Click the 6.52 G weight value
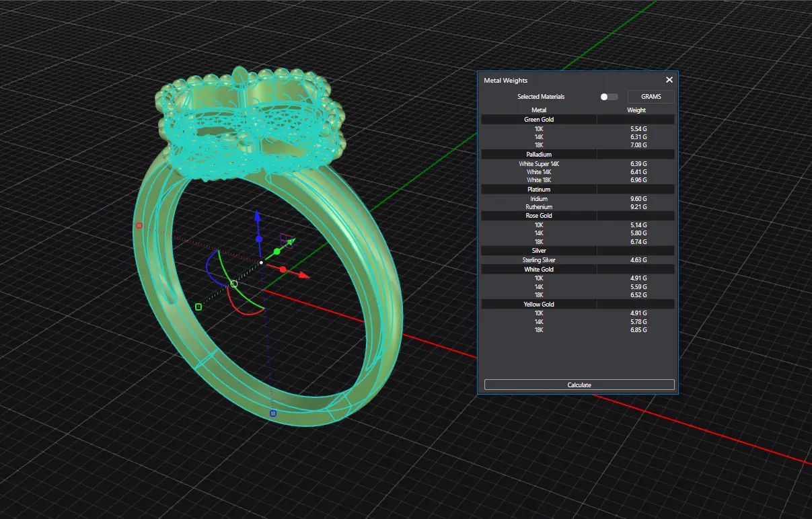Viewport: 812px width, 519px height. pyautogui.click(x=638, y=295)
